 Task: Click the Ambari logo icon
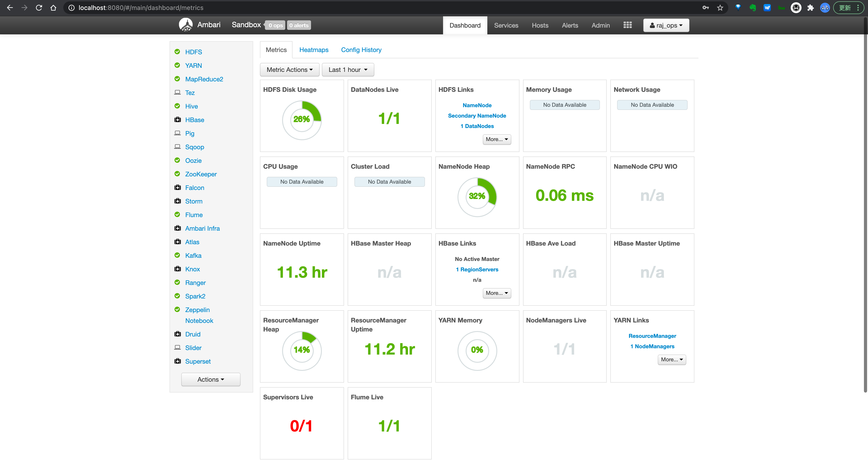(186, 25)
